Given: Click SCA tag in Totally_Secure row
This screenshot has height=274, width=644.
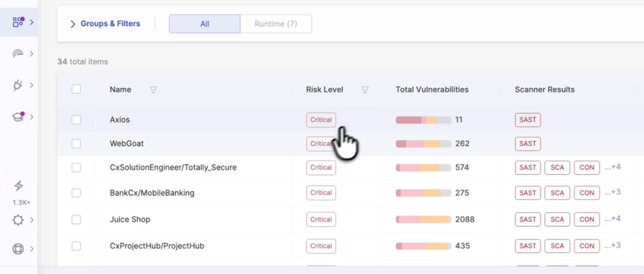Looking at the screenshot, I should (557, 167).
